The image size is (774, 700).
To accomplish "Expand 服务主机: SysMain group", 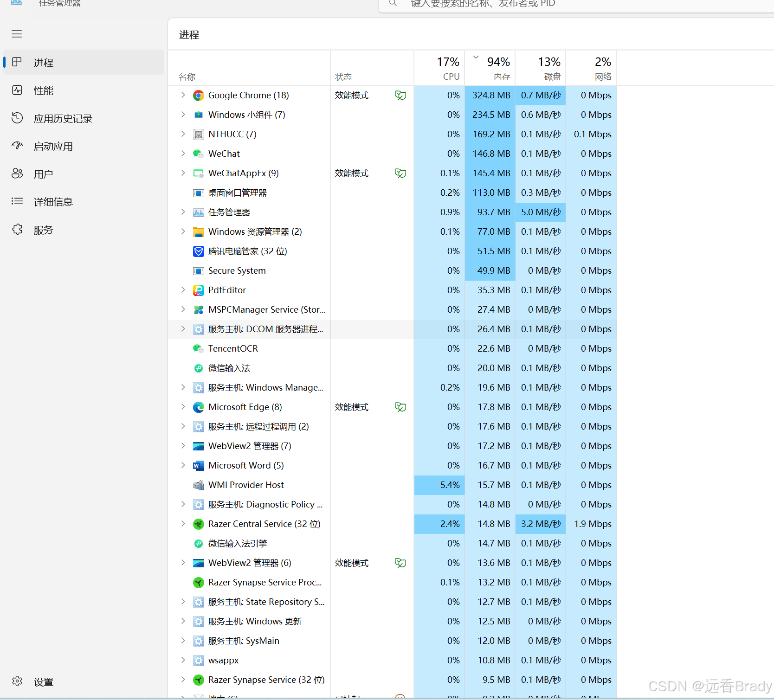I will pos(183,641).
